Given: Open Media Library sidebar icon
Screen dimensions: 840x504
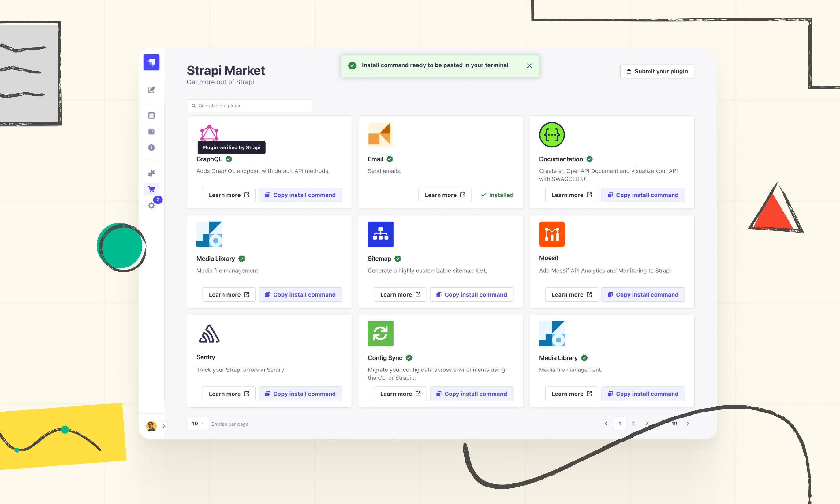Looking at the screenshot, I should 151,132.
